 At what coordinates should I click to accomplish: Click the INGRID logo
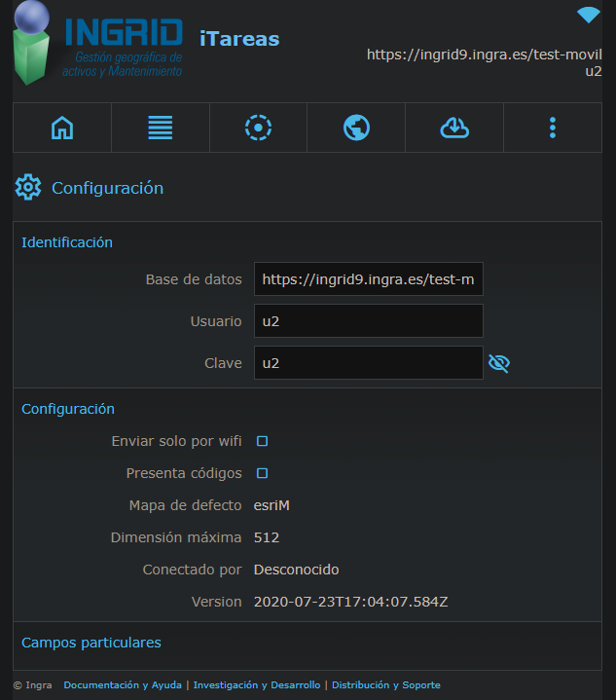[97, 45]
